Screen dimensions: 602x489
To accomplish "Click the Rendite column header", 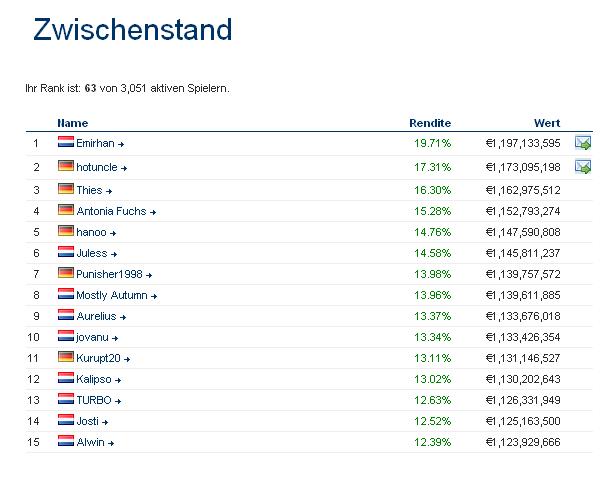I will [x=430, y=123].
